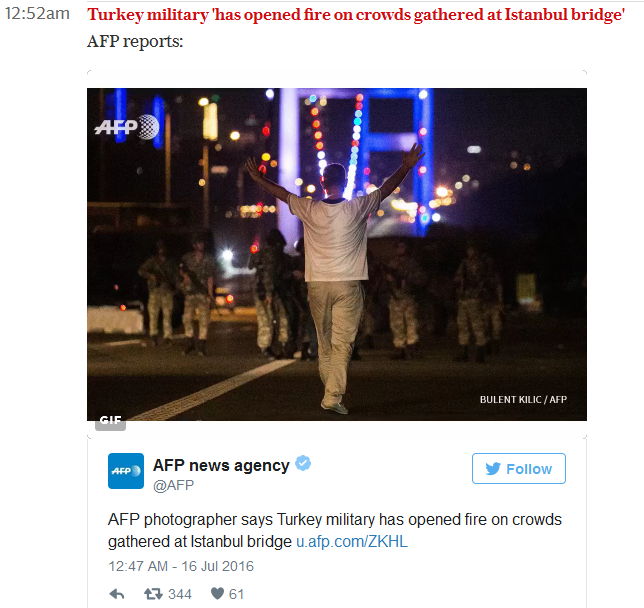Click the blue verified badge beside AFP news agency
The height and width of the screenshot is (608, 644).
pyautogui.click(x=303, y=463)
